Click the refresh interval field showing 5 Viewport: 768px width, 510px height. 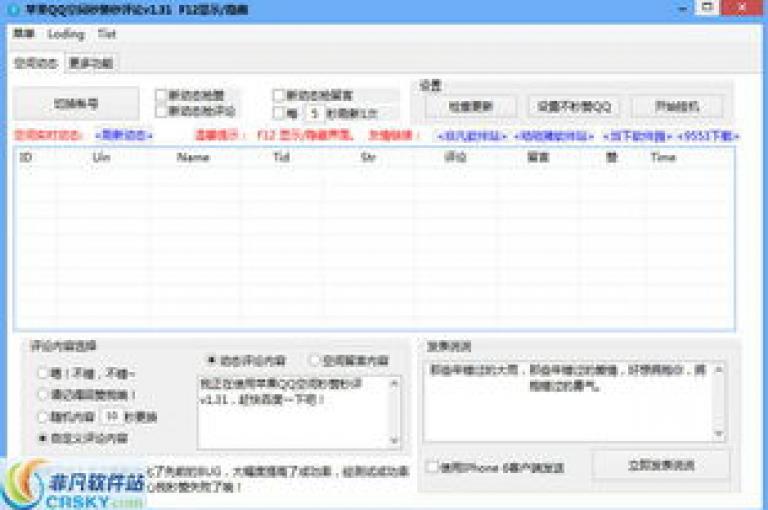click(x=314, y=113)
